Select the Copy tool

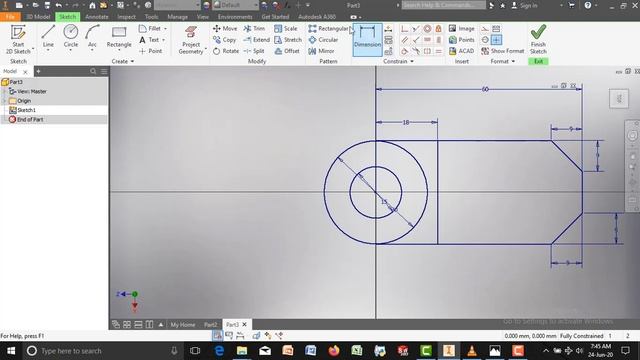click(x=224, y=40)
